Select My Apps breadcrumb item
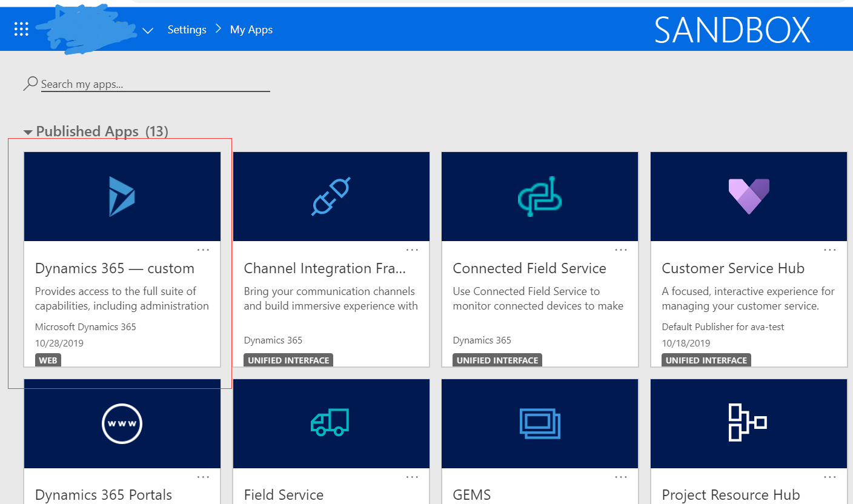This screenshot has height=504, width=853. tap(251, 30)
